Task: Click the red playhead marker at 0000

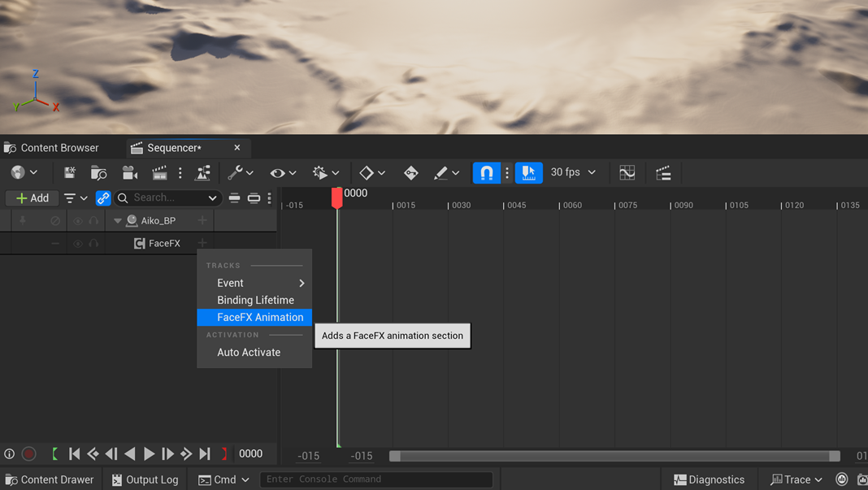Action: pyautogui.click(x=336, y=197)
